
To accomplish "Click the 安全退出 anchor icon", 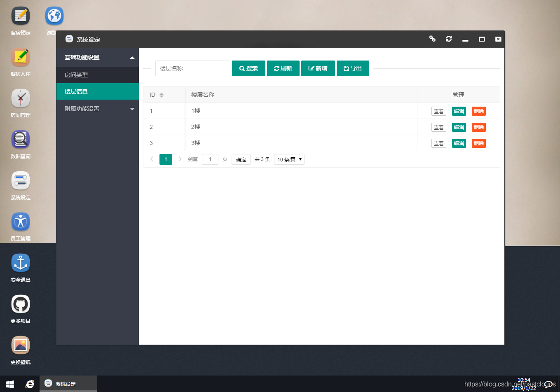I will pos(21,263).
